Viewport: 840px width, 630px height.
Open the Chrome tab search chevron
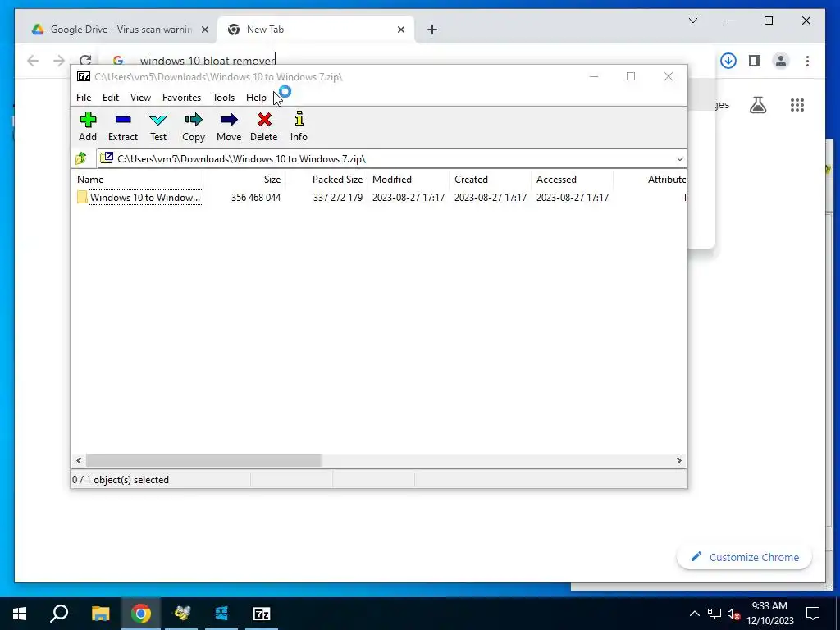(x=692, y=21)
